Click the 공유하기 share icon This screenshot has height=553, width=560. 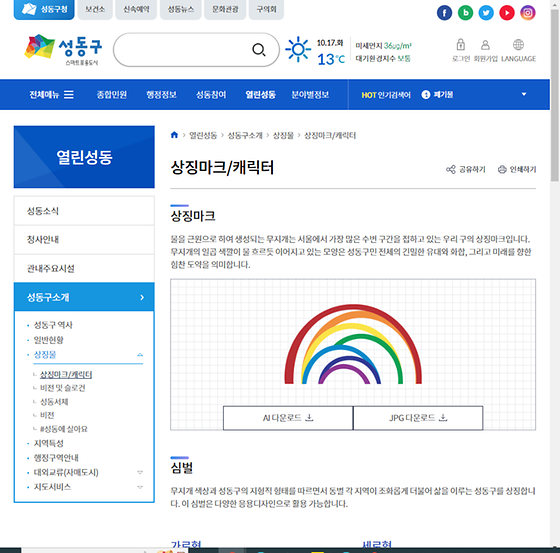pyautogui.click(x=451, y=169)
